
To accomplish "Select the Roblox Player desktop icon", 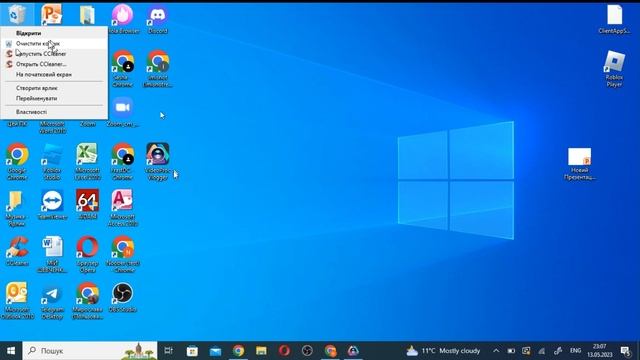I will pos(614,69).
